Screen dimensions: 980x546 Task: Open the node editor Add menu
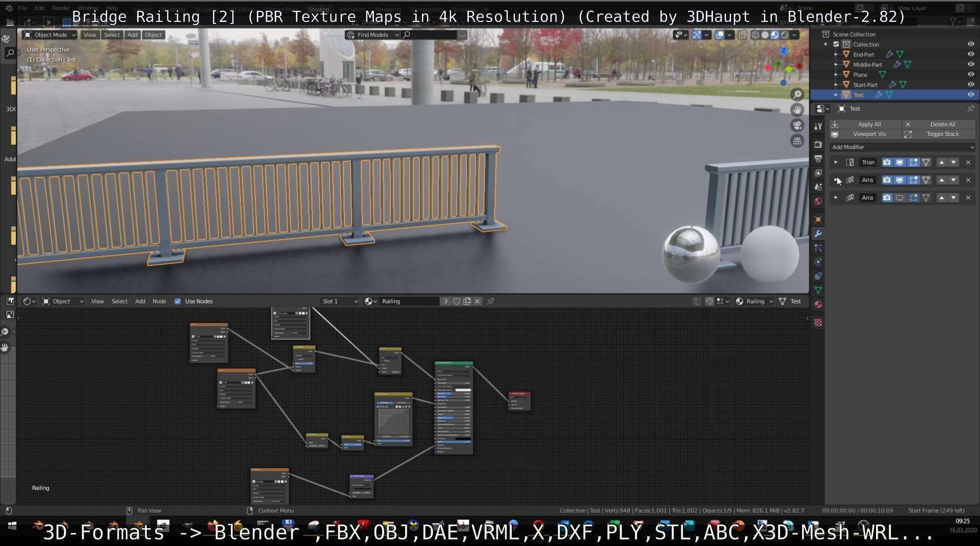point(140,302)
